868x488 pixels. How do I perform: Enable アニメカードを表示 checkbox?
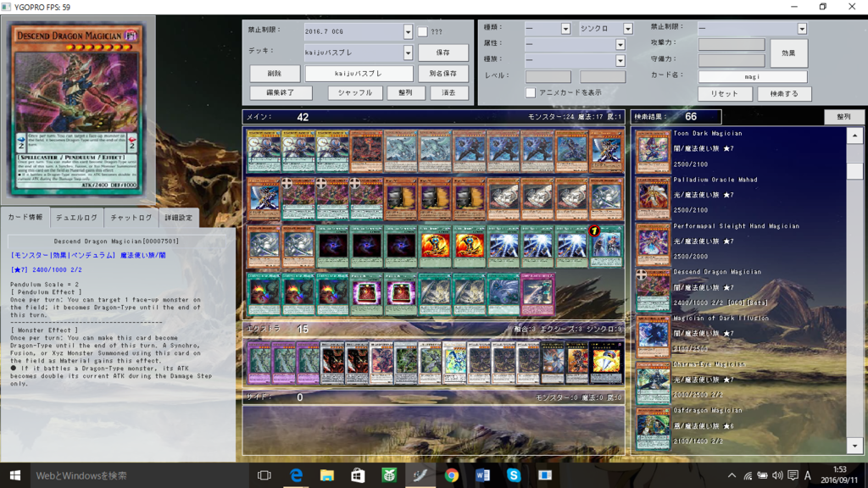531,92
